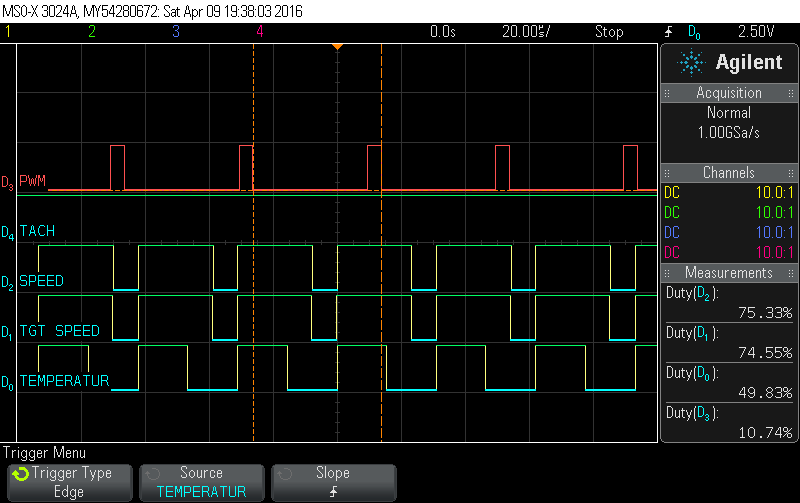This screenshot has width=800, height=503.
Task: Click the Stop run status indicator
Action: click(609, 32)
